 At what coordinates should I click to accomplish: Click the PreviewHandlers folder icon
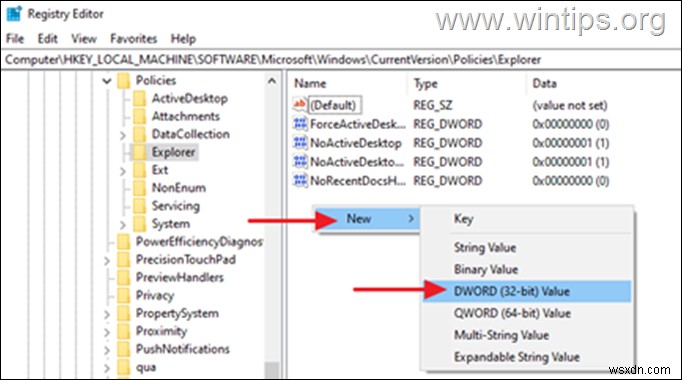point(124,277)
